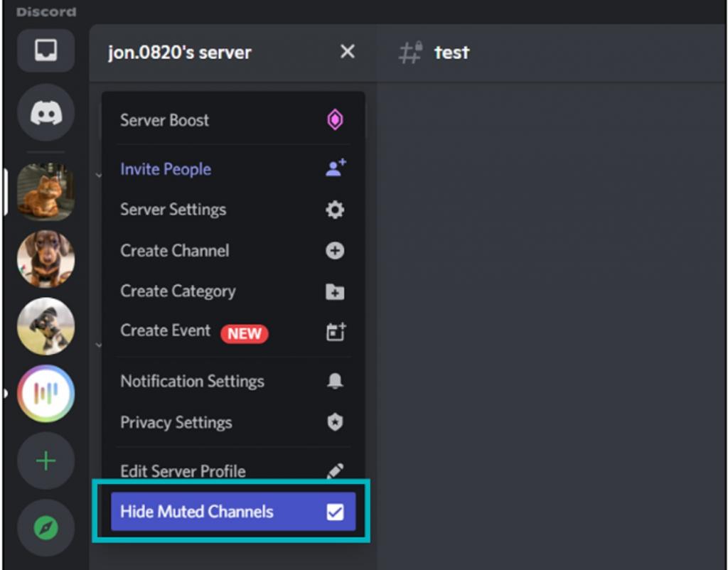Click the locked channel hash icon
The height and width of the screenshot is (570, 728).
pyautogui.click(x=410, y=52)
